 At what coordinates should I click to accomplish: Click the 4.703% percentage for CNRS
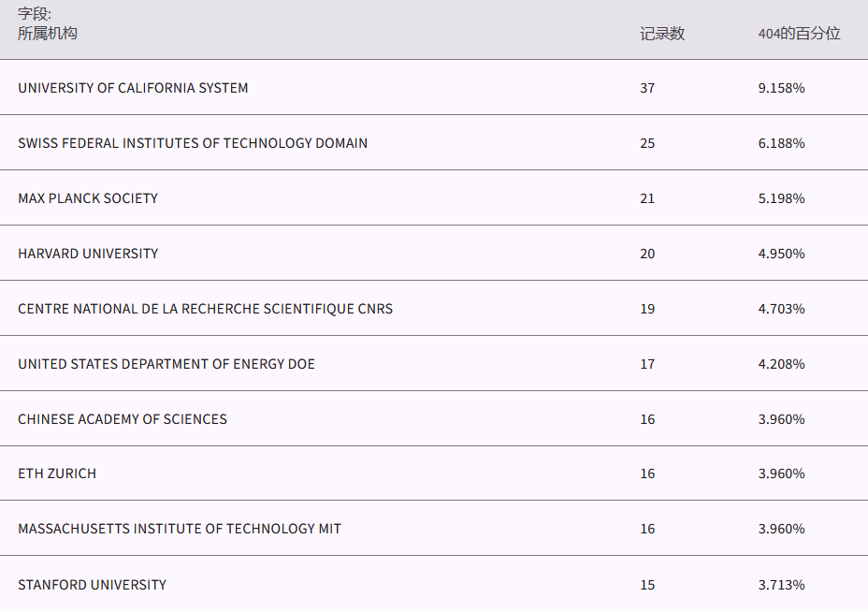point(781,309)
